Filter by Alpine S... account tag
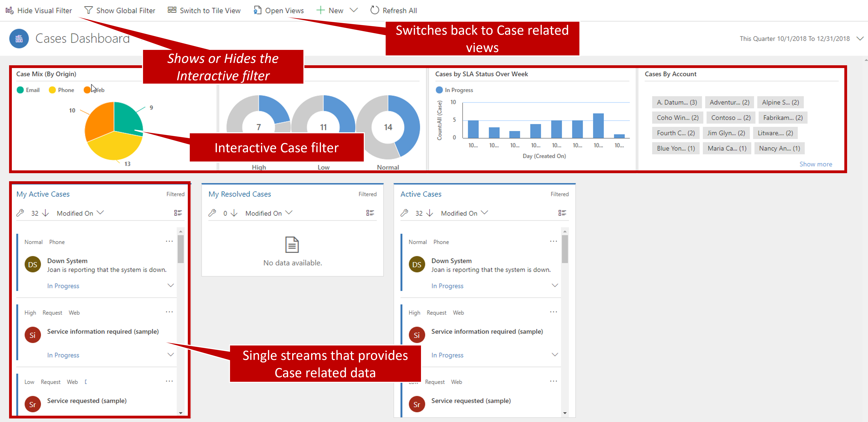 pos(780,102)
